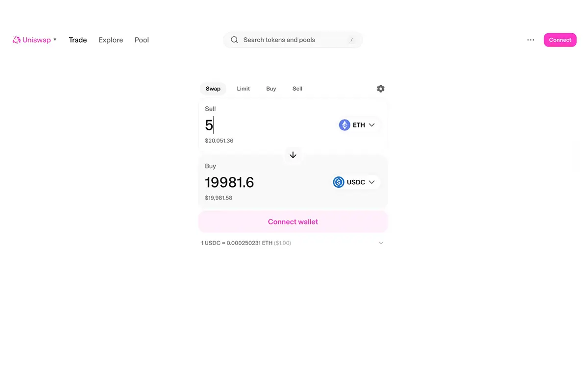Expand swap details chevron below Connect wallet
Image resolution: width=588 pixels, height=392 pixels.
click(x=381, y=243)
